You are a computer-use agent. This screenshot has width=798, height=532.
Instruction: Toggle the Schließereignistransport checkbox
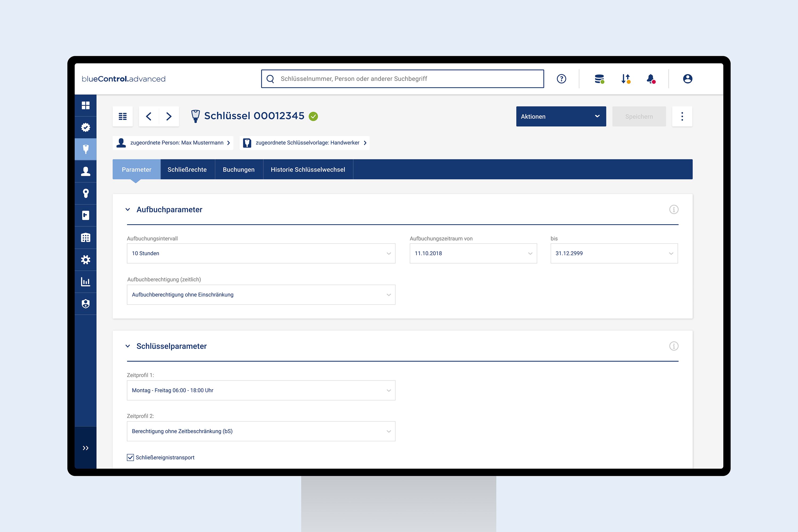(x=130, y=457)
